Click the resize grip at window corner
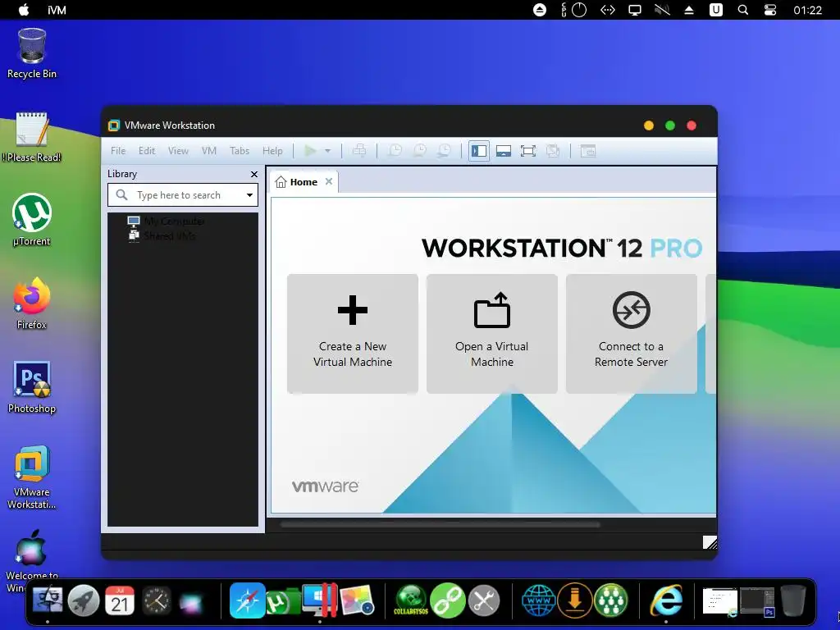 click(710, 542)
